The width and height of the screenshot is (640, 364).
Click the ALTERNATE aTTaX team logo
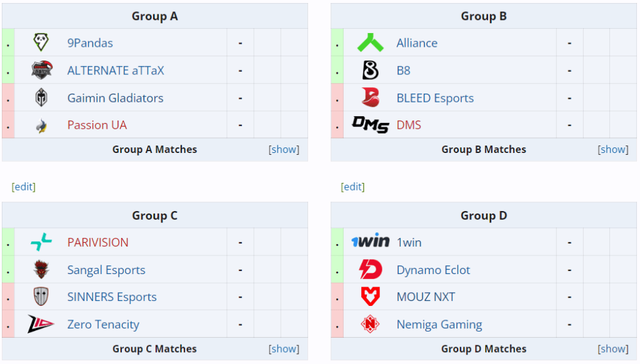coord(42,70)
